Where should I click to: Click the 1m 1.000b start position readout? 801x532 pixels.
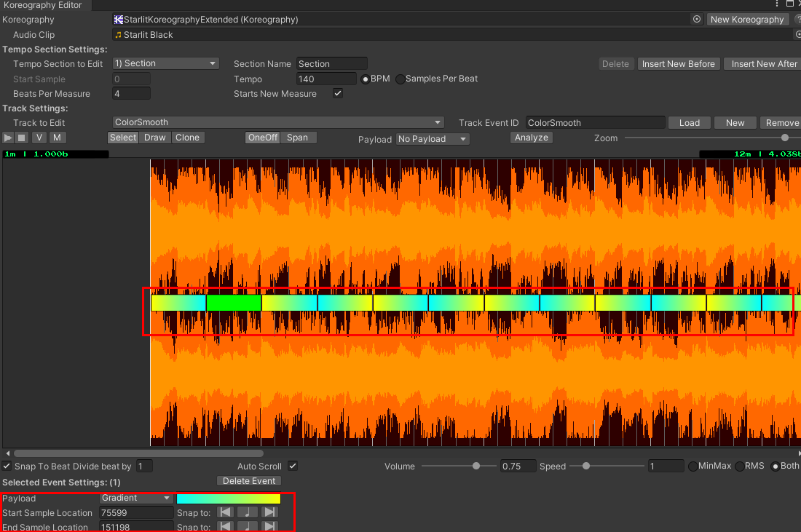pos(55,154)
